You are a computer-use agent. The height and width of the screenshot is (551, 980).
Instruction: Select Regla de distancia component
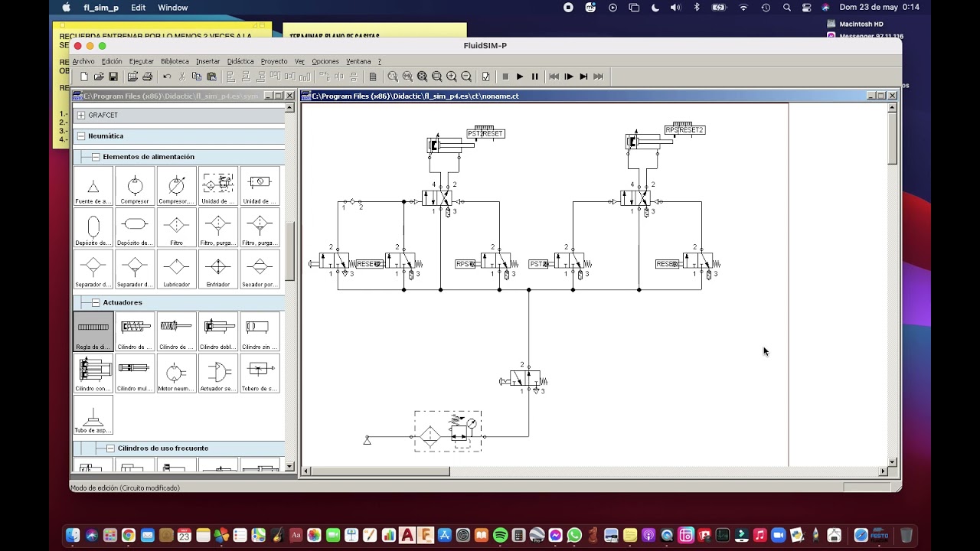click(x=93, y=331)
